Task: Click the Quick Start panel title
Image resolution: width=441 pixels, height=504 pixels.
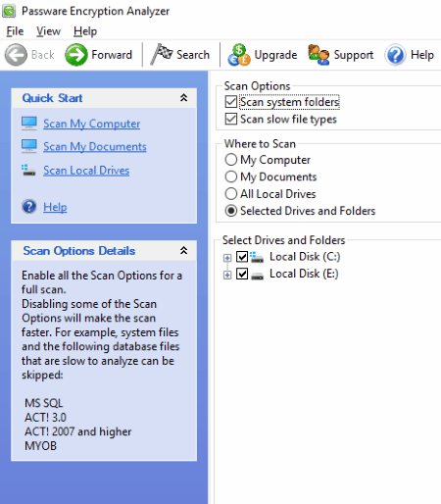Action: pos(52,98)
